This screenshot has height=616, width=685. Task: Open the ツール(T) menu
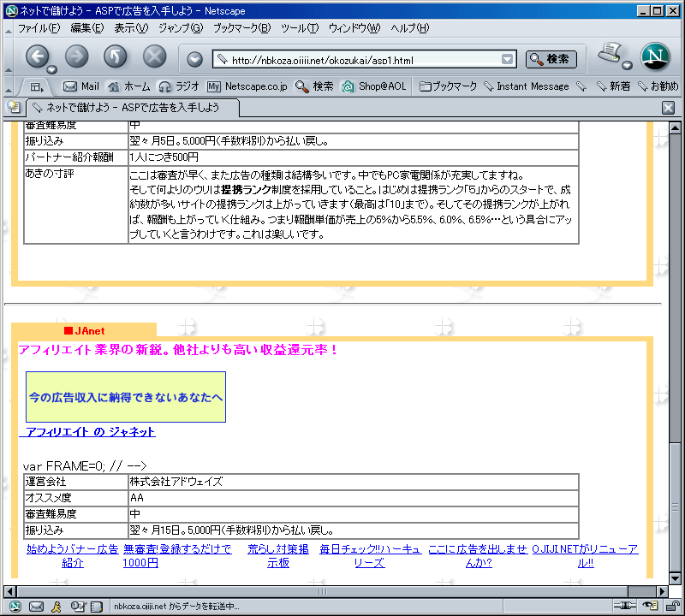point(300,28)
